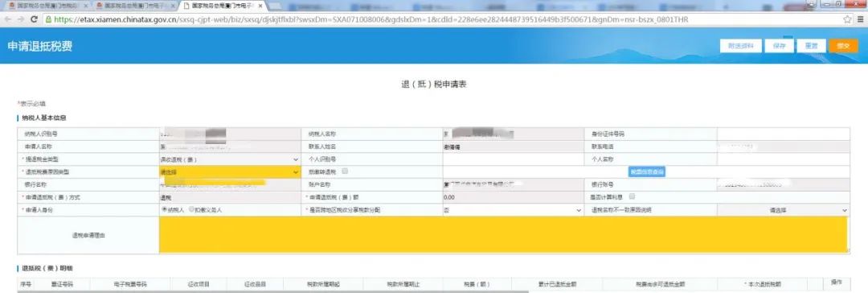Click the 申请退抵税费 page title
868x293 pixels.
click(x=40, y=46)
